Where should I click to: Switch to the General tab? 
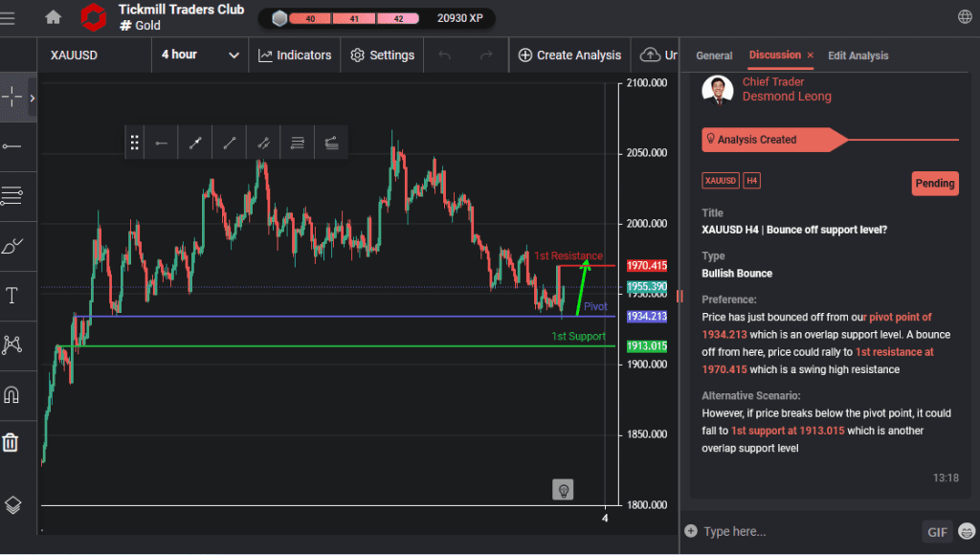click(714, 55)
